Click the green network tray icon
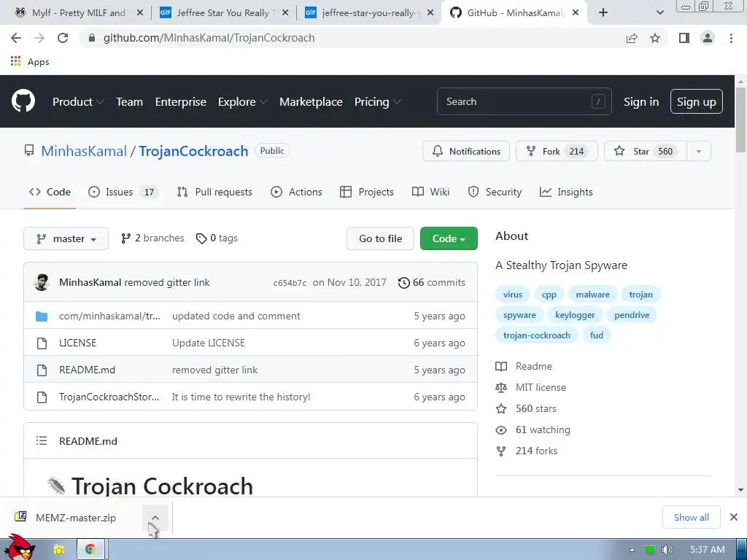 (649, 550)
